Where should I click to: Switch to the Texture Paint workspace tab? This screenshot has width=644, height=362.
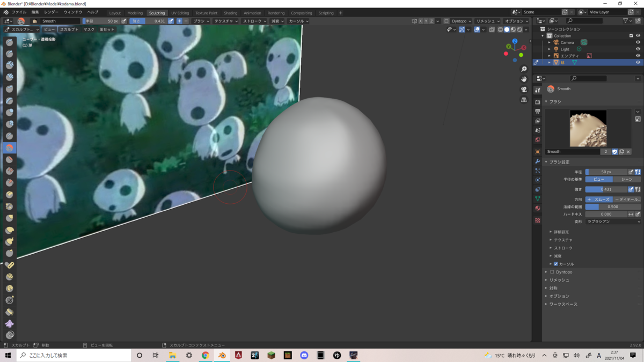pyautogui.click(x=206, y=13)
